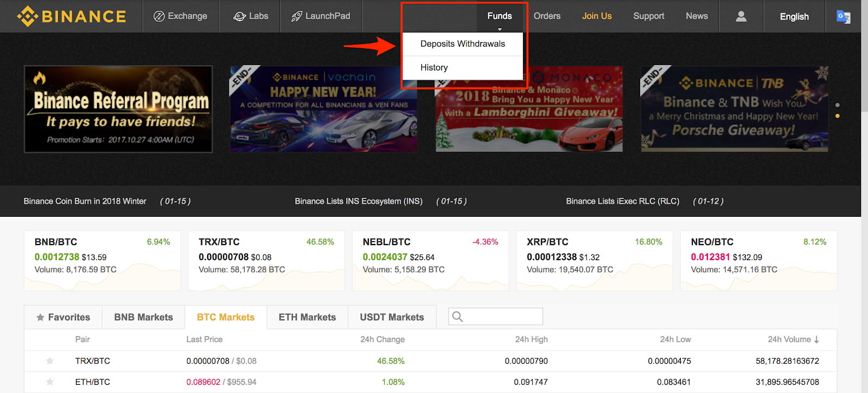Sort table by 24h High column
Image resolution: width=868 pixels, height=393 pixels.
[531, 339]
